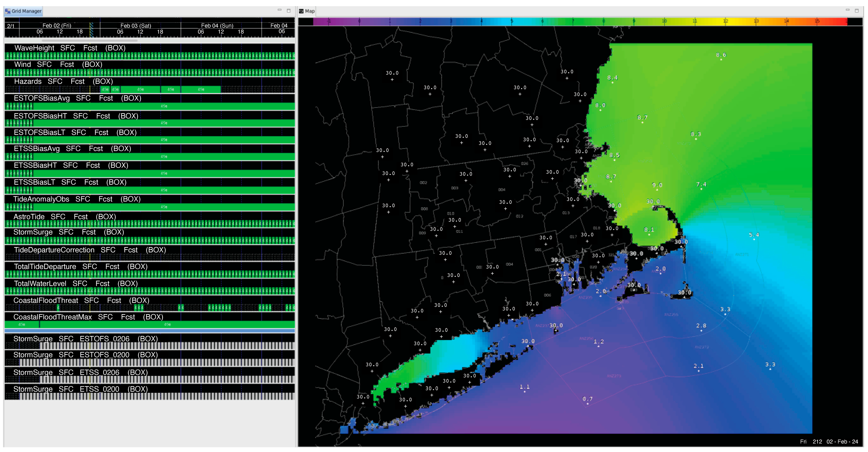868x452 pixels.
Task: Click value 10 on the color bar
Action: [664, 21]
